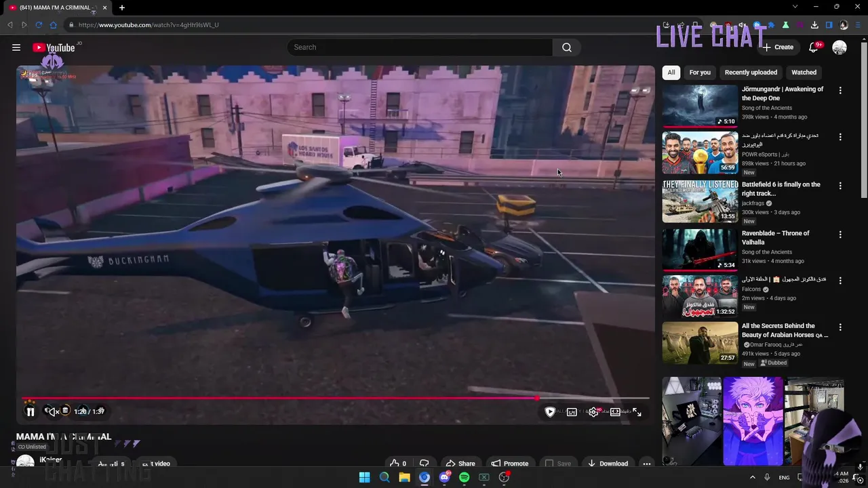
Task: Click the search input field
Action: (420, 47)
